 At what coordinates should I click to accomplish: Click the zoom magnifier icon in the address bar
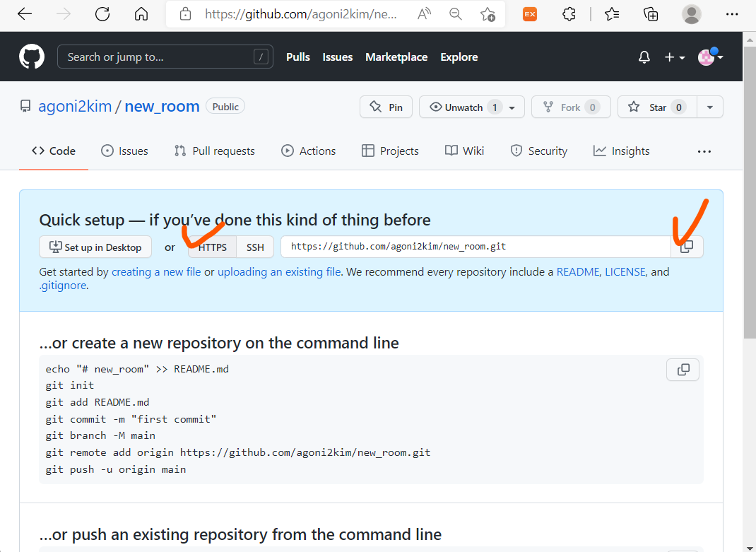456,14
